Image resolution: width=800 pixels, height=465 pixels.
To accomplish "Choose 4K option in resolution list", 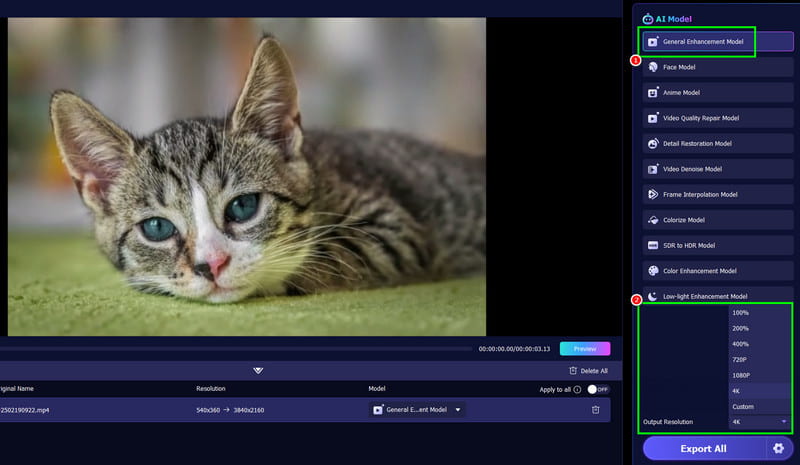I will pyautogui.click(x=760, y=391).
